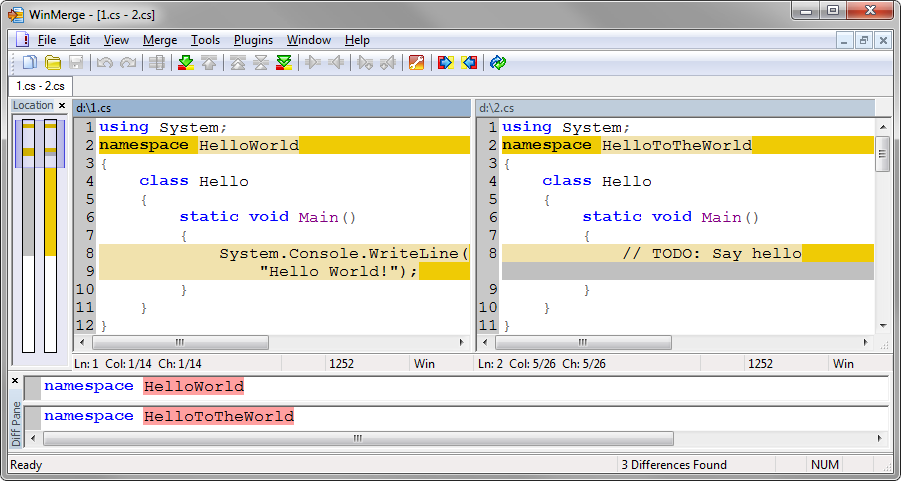Image resolution: width=901 pixels, height=481 pixels.
Task: Open the File menu
Action: point(47,40)
